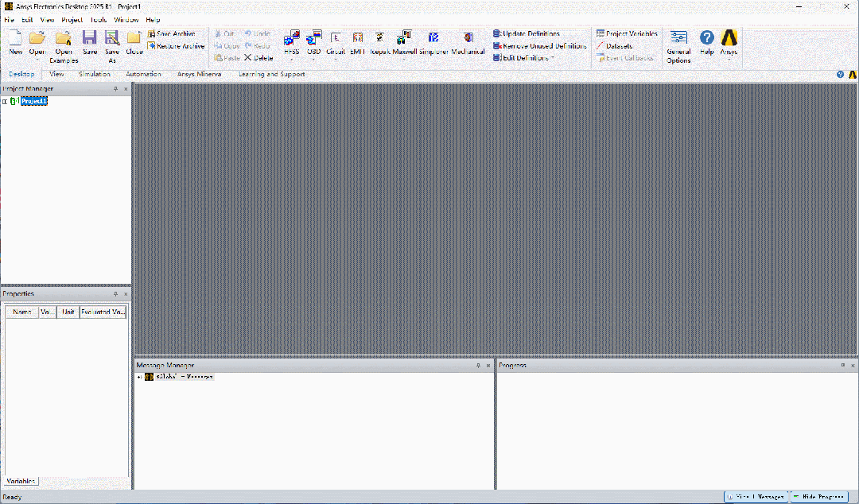Pin the Project Manager panel

coord(115,89)
